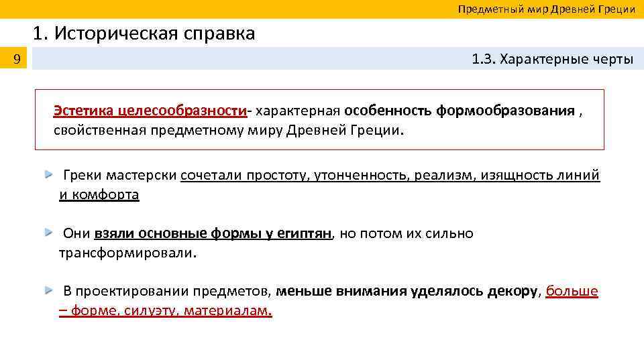
Task: Click underlined red 'Эстетика целесообразности'
Action: pyautogui.click(x=150, y=111)
